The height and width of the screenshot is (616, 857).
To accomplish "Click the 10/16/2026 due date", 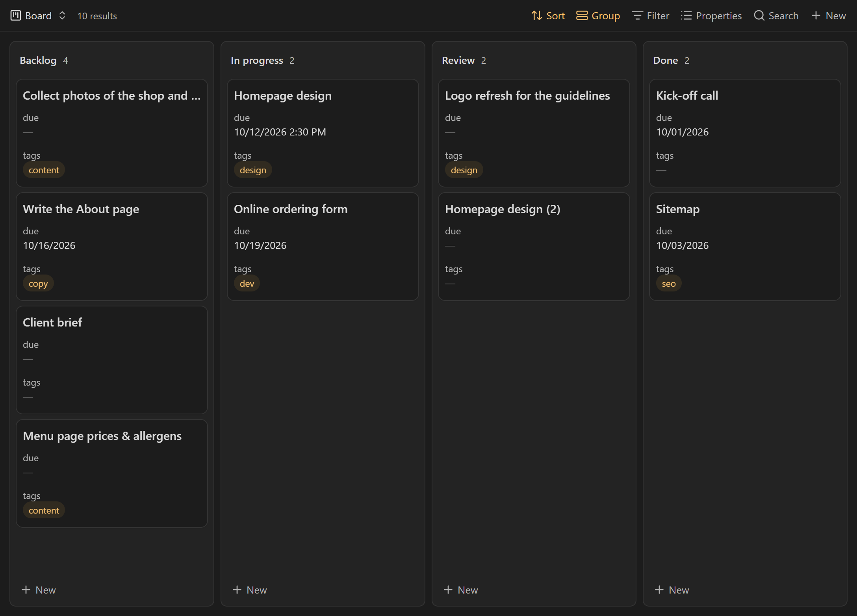I will (49, 245).
